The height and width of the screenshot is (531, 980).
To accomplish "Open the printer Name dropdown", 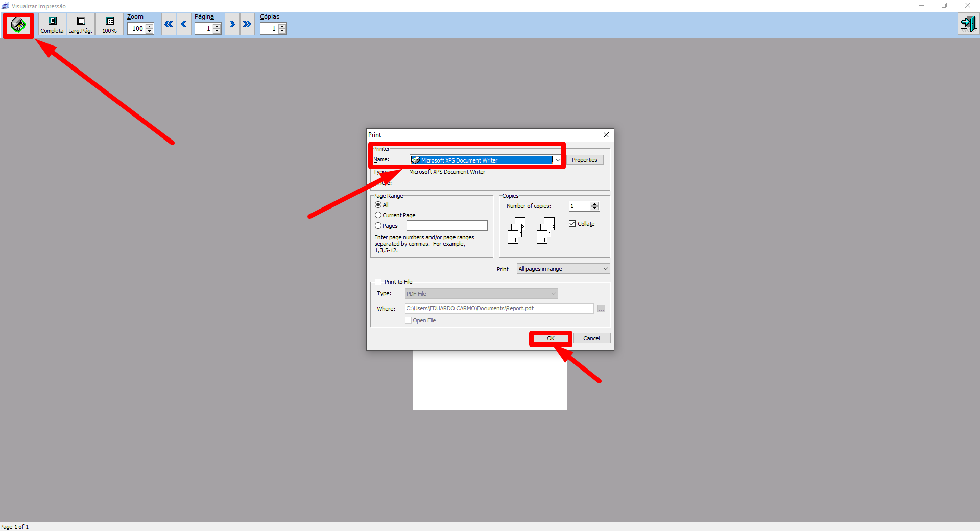I will [x=558, y=160].
